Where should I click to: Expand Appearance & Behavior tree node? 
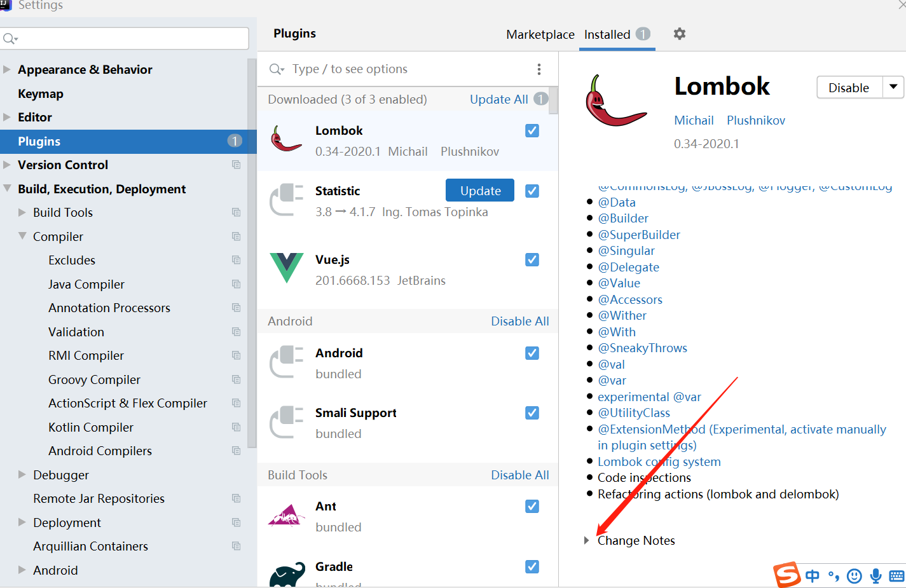(x=7, y=69)
